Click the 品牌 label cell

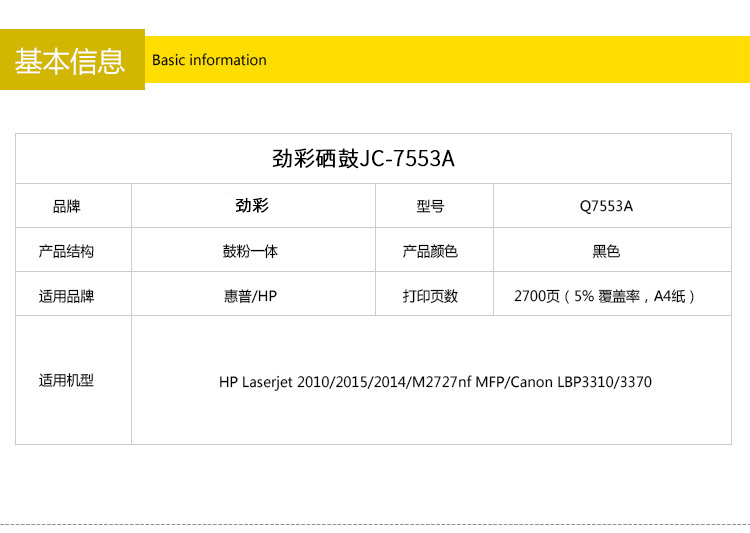66,206
